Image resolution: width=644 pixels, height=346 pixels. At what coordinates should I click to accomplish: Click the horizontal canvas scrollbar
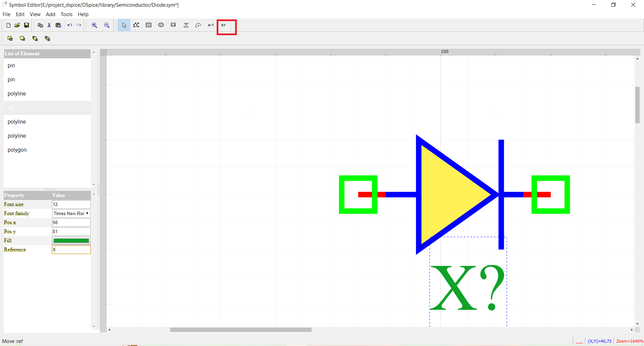tap(240, 330)
